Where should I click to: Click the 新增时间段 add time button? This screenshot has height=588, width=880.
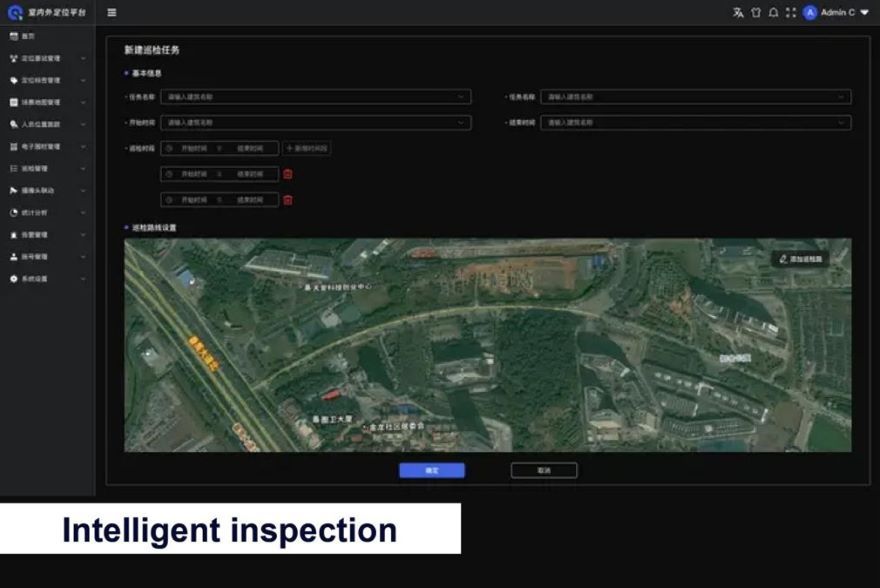306,148
